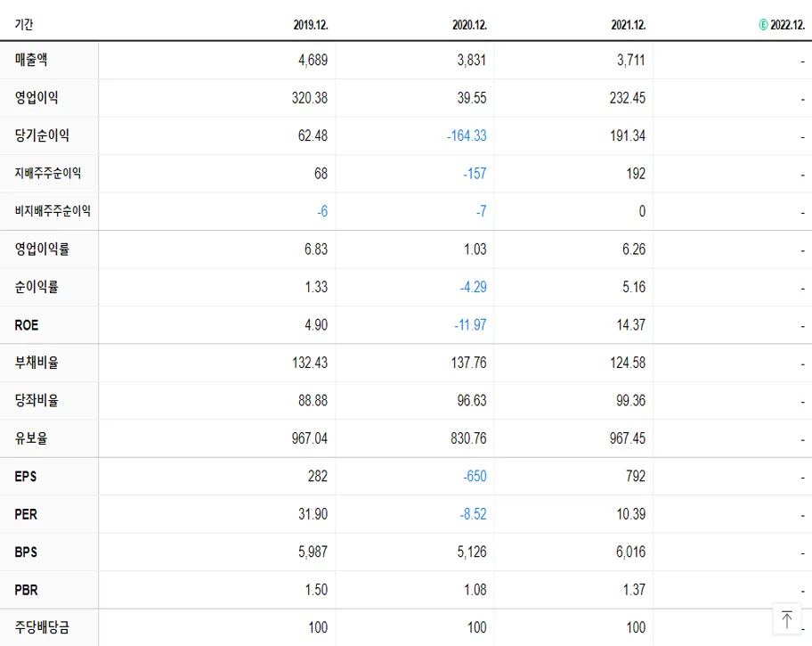
Task: Select ROE value 14.37
Action: pyautogui.click(x=630, y=325)
